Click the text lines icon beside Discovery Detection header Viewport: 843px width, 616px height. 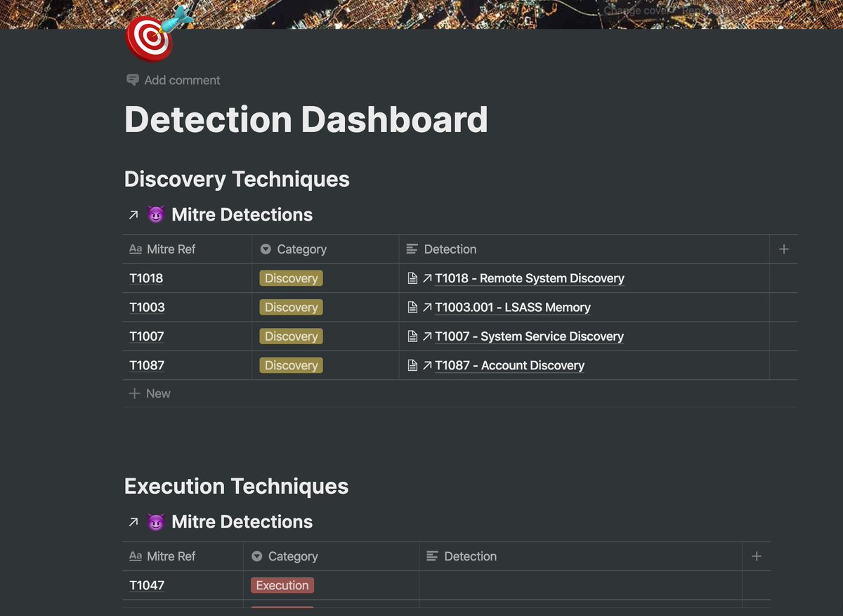[412, 249]
